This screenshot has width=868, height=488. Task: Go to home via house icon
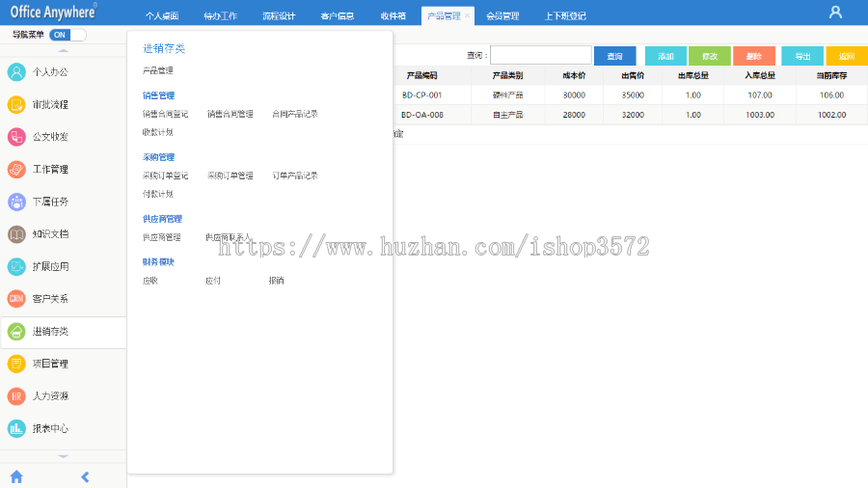coord(16,476)
